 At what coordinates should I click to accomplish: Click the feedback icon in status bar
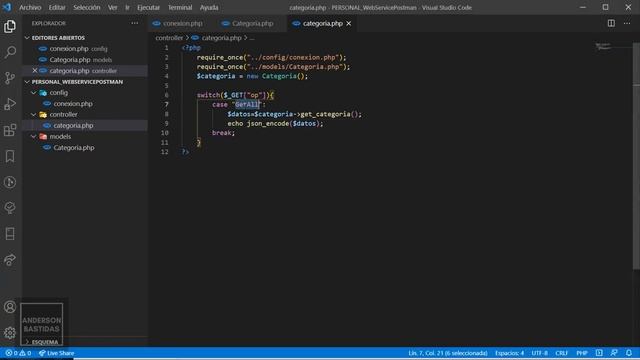[614, 353]
